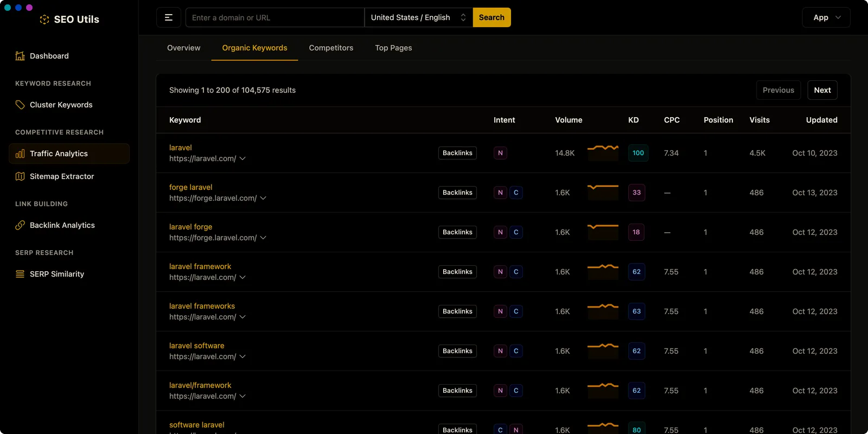868x434 pixels.
Task: Click the Sitemap Extractor map icon
Action: tap(20, 176)
